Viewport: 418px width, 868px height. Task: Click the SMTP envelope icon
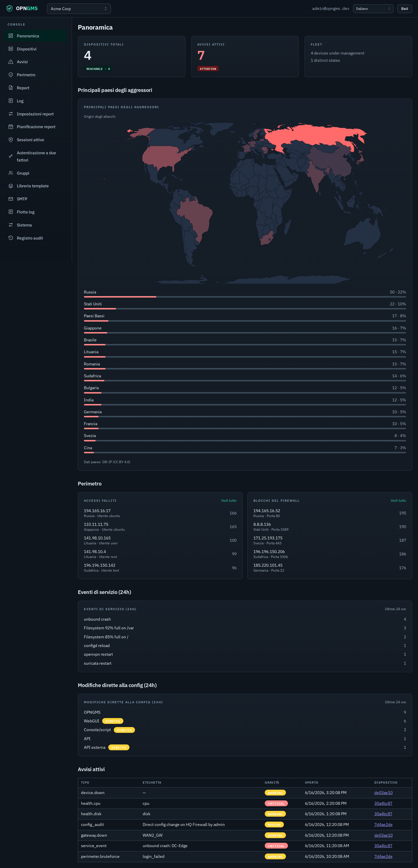coord(11,199)
